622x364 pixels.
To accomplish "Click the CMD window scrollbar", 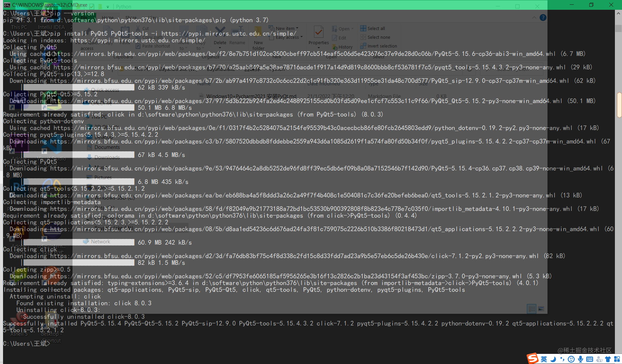I will pos(619,104).
